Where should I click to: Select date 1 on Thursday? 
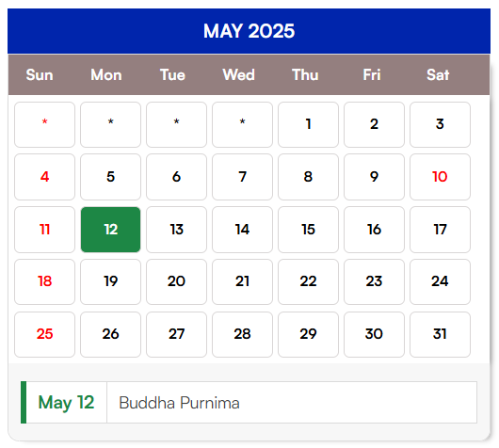tap(308, 124)
